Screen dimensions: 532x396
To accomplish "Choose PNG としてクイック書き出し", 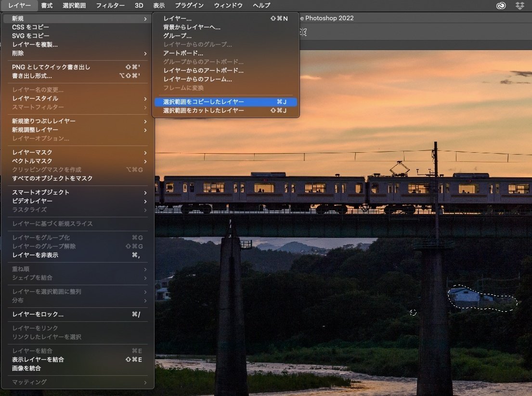I will click(78, 67).
